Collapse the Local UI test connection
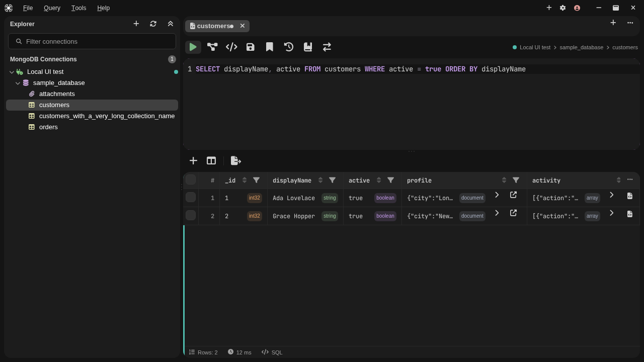644x362 pixels. pos(12,72)
